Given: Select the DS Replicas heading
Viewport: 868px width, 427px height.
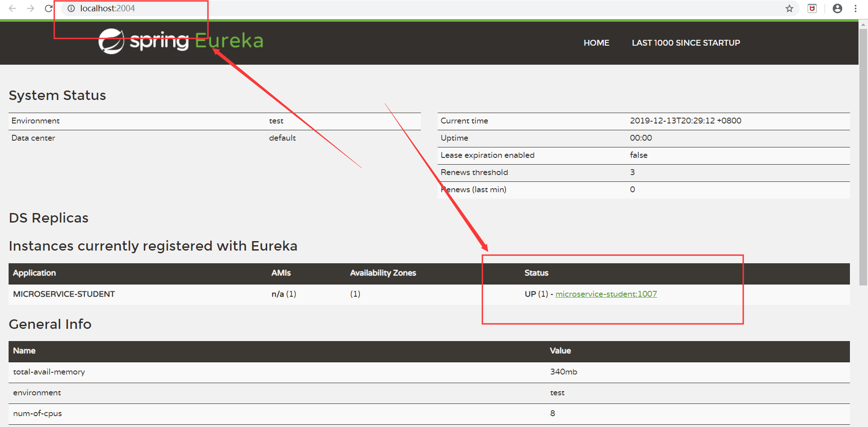Looking at the screenshot, I should point(49,218).
